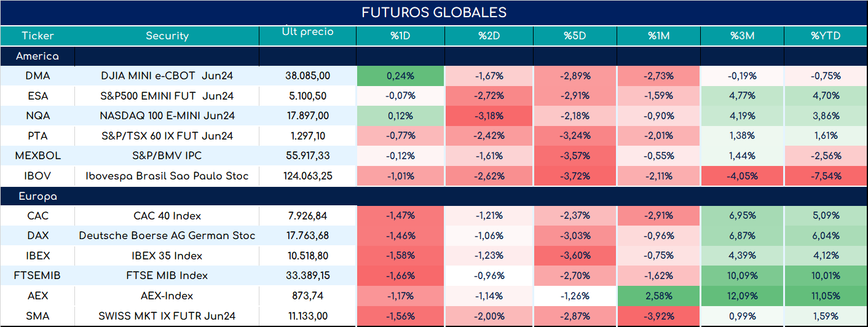This screenshot has width=868, height=327.
Task: Select the Europa section row
Action: tap(434, 197)
